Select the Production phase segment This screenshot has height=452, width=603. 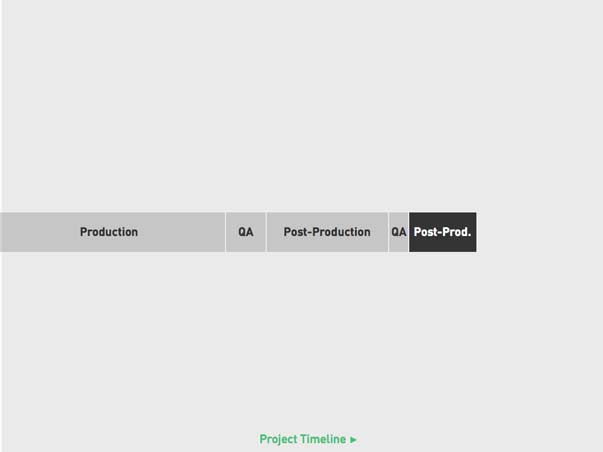coord(112,232)
